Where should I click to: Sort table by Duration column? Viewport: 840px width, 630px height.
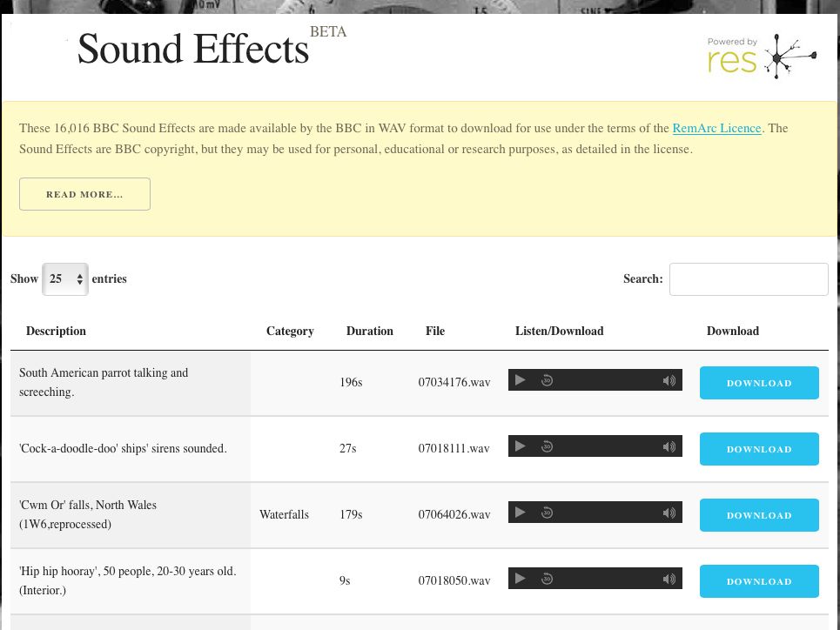coord(369,332)
